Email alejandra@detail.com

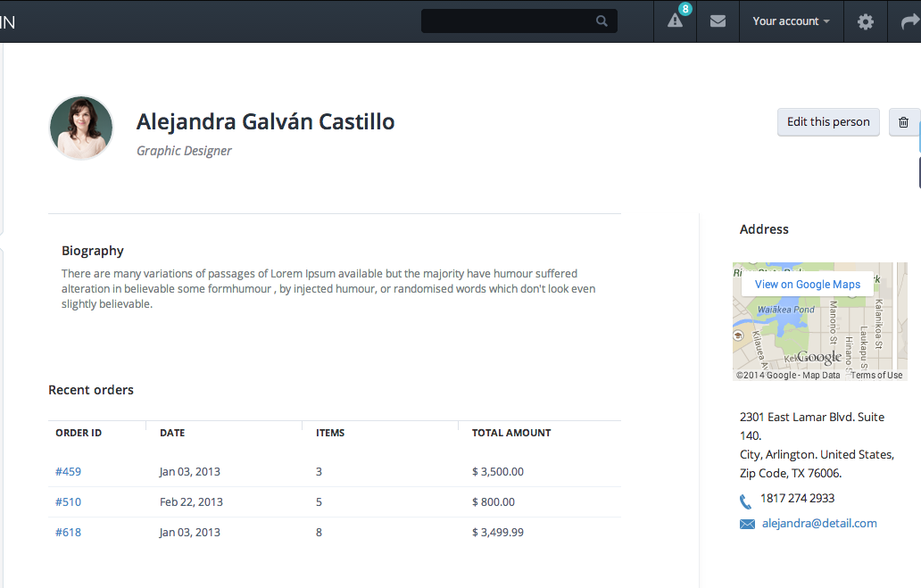pos(819,524)
